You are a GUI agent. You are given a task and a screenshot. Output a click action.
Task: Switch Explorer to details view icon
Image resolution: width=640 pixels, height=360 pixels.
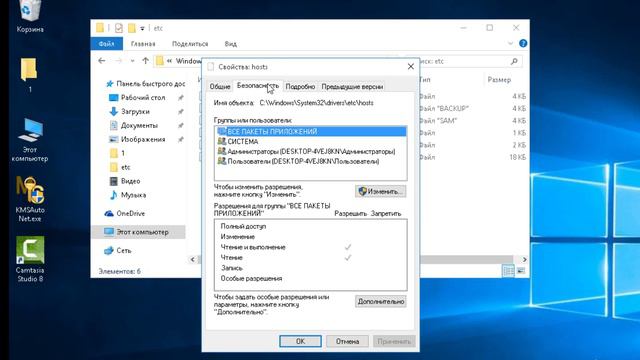[508, 271]
